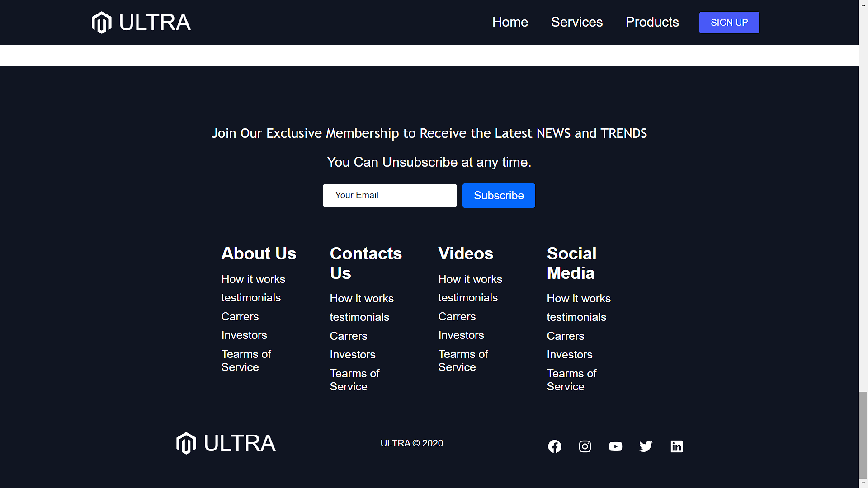Screen dimensions: 868x488
Task: Open Investors under Contacts Us
Action: 353,355
